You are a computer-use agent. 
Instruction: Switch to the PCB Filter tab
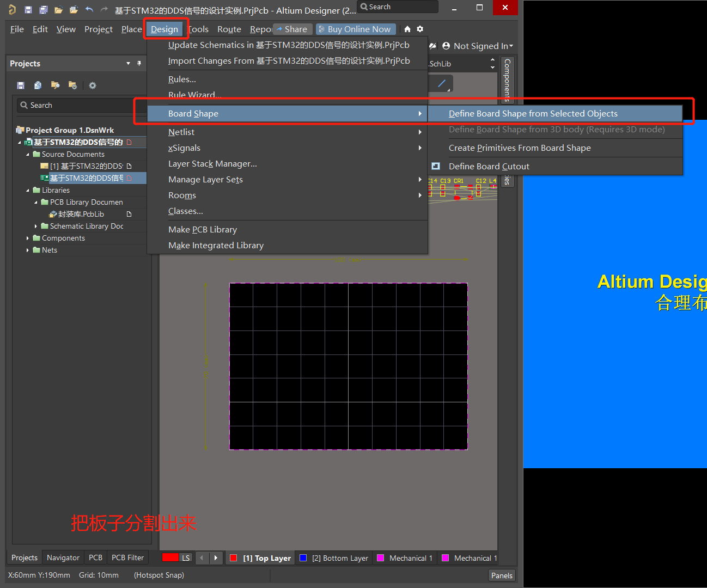click(x=127, y=558)
